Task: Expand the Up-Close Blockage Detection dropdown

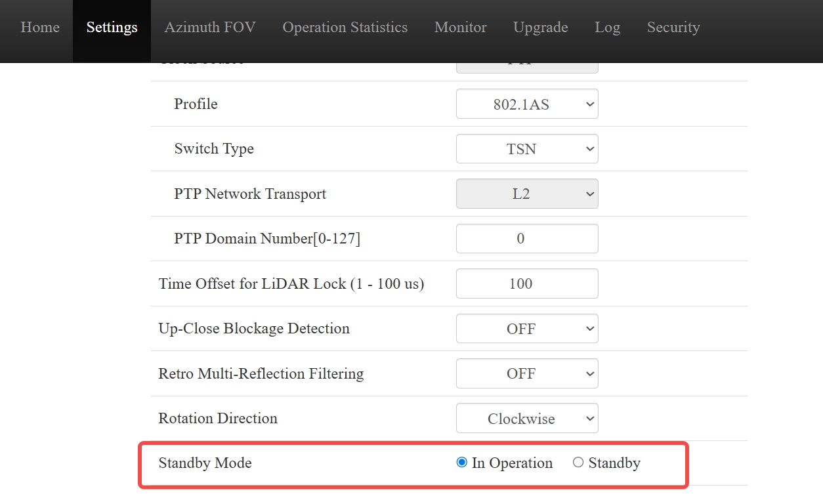Action: coord(527,328)
